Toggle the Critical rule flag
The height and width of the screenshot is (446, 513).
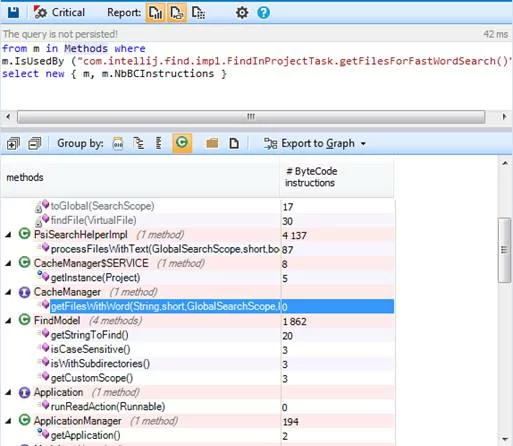tap(59, 13)
